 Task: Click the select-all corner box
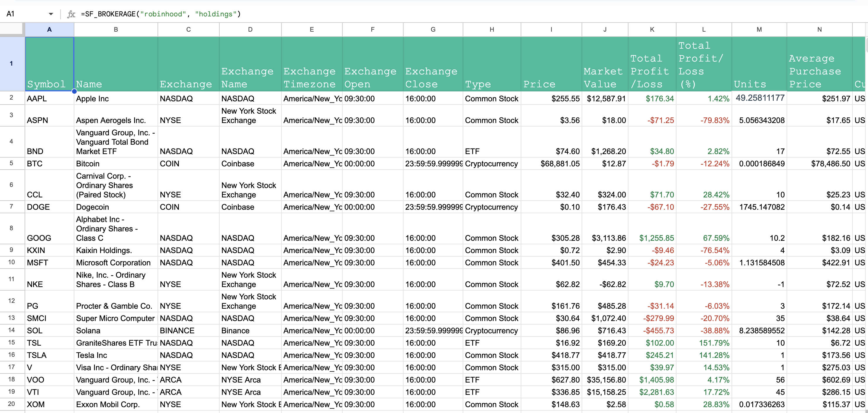12,29
